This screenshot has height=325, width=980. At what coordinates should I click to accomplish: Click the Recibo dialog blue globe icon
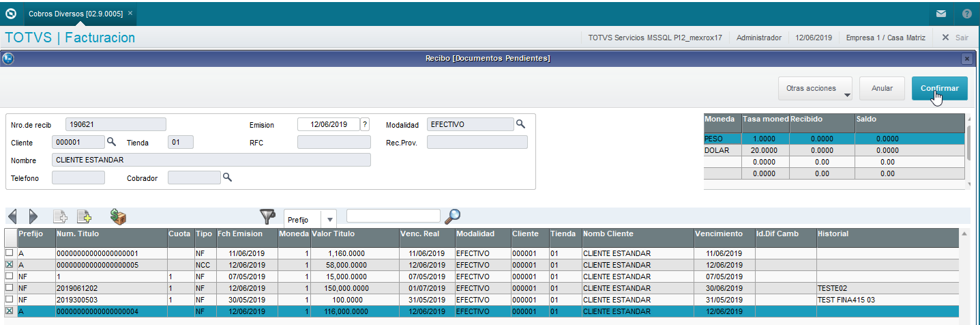8,59
